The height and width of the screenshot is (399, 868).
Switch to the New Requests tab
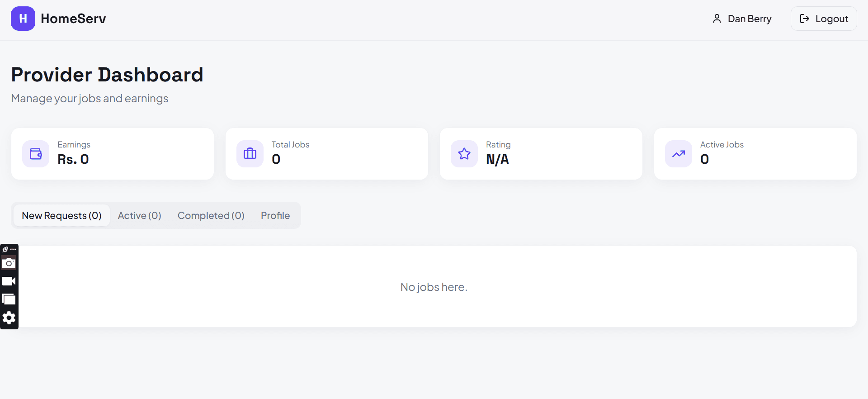coord(61,215)
